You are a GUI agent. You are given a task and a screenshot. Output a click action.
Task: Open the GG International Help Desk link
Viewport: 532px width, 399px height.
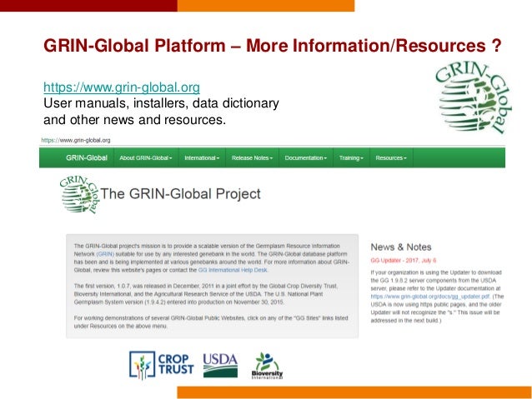pyautogui.click(x=233, y=270)
